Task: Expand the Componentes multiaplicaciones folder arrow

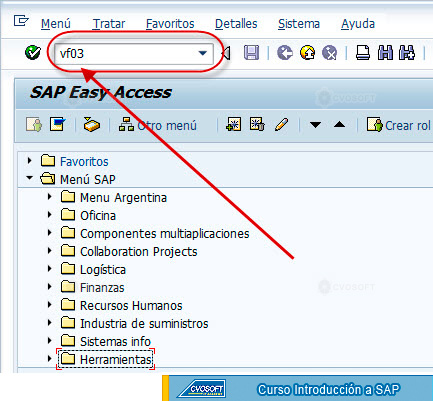Action: (x=50, y=233)
